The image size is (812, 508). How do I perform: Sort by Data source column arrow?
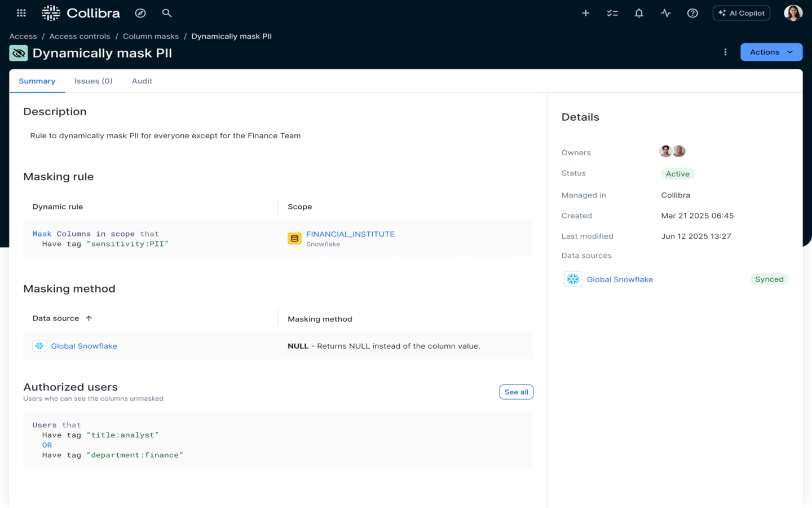point(89,318)
